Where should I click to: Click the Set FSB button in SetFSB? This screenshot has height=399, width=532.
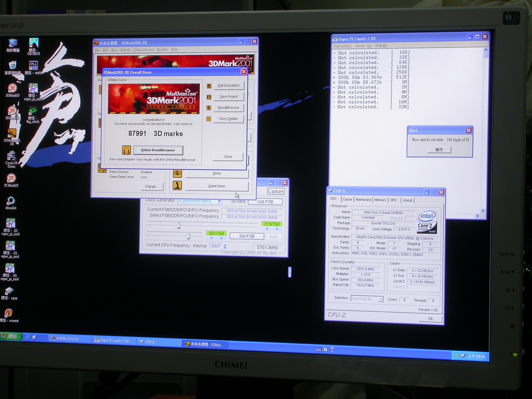click(247, 236)
